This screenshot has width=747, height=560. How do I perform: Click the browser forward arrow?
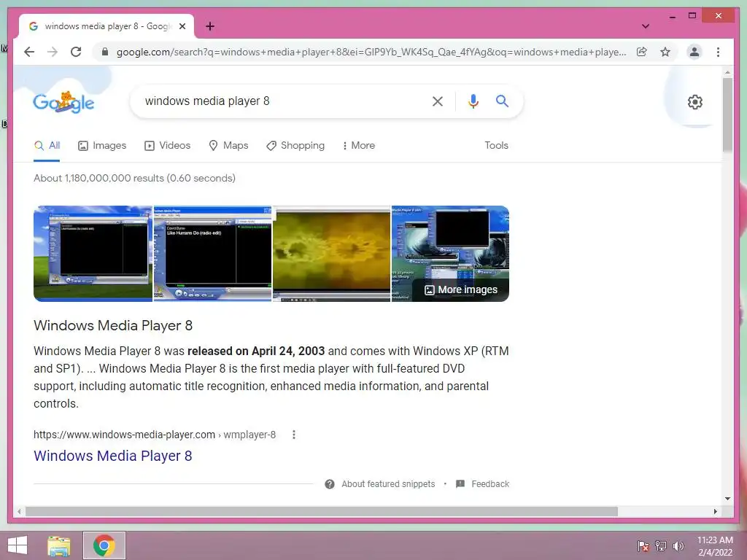53,52
